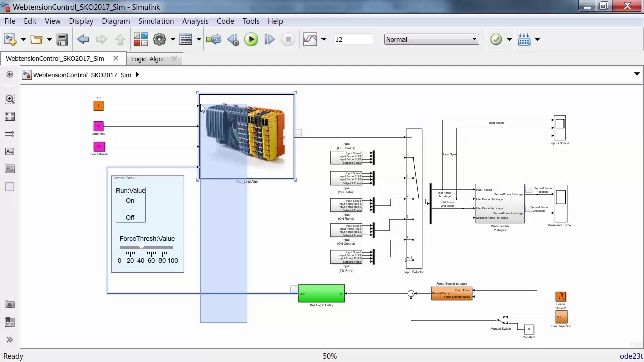Open the New Model dropdown arrow
This screenshot has width=644, height=362.
pos(23,39)
